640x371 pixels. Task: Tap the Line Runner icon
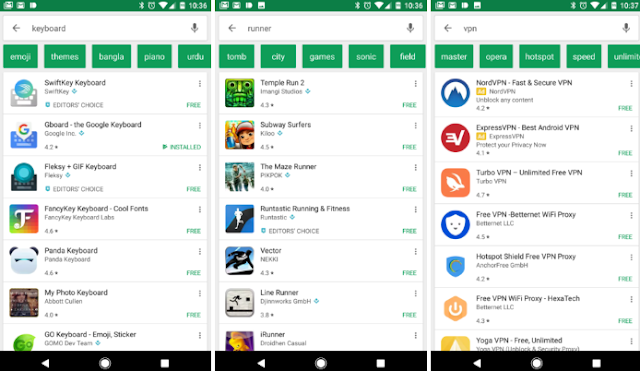240,303
